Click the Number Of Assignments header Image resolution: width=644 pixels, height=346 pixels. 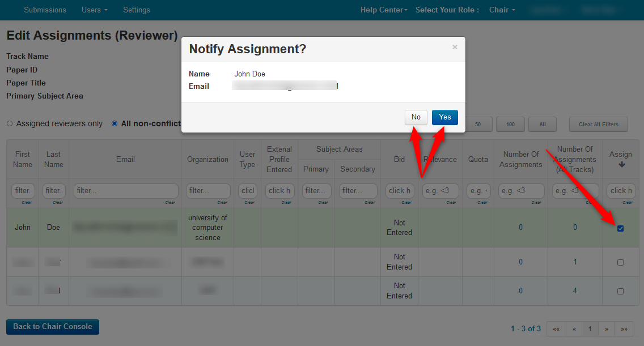point(521,159)
